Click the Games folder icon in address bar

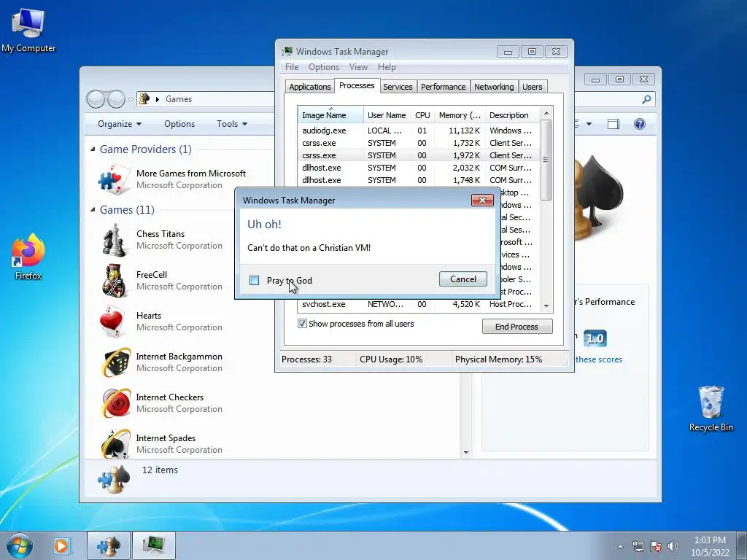click(x=144, y=98)
